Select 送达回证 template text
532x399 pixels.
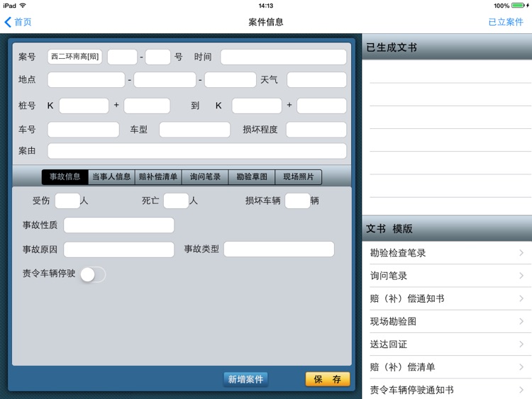[389, 344]
